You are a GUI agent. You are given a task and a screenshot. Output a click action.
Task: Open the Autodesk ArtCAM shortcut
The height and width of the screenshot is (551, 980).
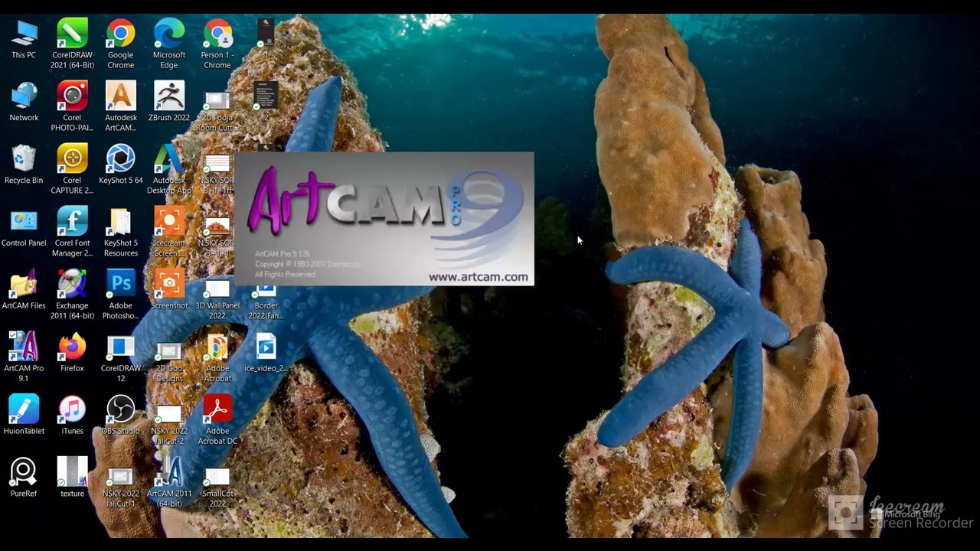pos(121,106)
